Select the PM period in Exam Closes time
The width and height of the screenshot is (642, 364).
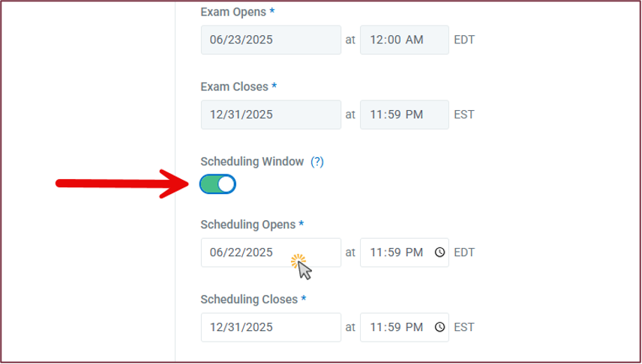pyautogui.click(x=415, y=115)
